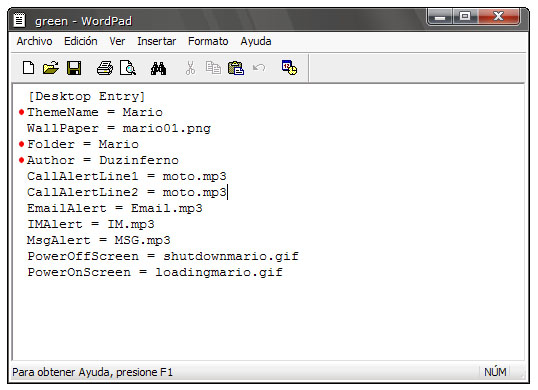Insert Date and Time icon

(x=289, y=67)
